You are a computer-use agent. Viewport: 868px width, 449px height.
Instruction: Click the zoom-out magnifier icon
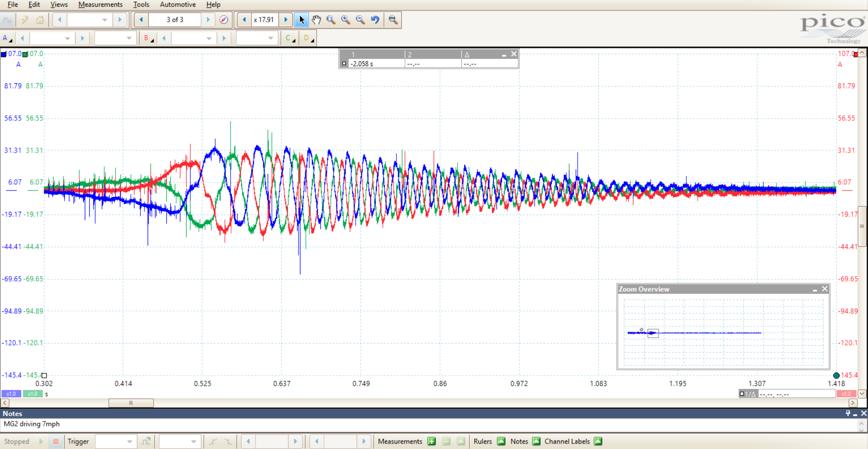coord(360,20)
